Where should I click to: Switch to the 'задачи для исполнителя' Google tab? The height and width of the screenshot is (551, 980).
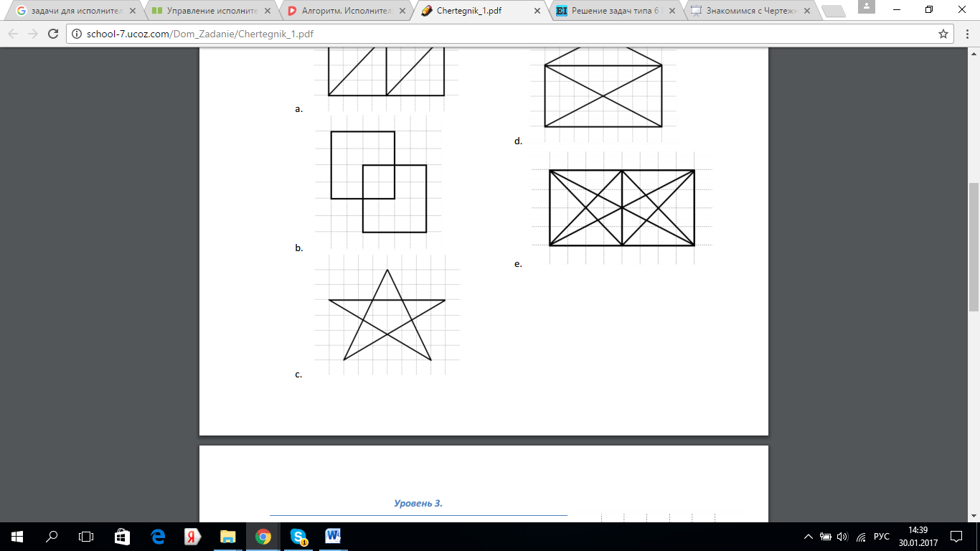72,11
